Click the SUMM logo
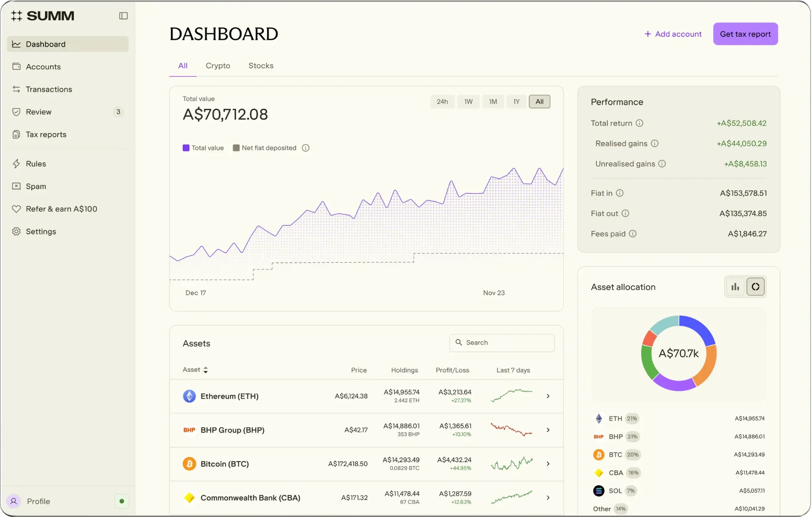The height and width of the screenshot is (517, 812). [x=43, y=16]
